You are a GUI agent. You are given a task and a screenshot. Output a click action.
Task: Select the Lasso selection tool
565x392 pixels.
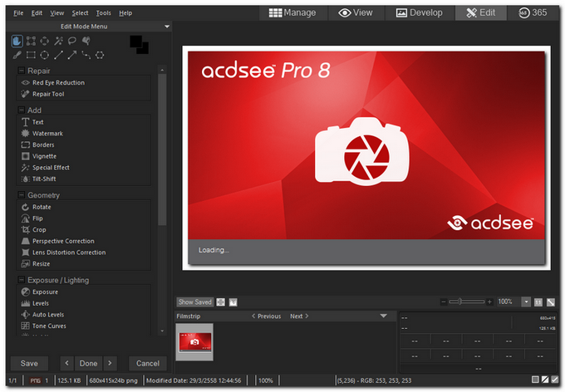pyautogui.click(x=72, y=41)
